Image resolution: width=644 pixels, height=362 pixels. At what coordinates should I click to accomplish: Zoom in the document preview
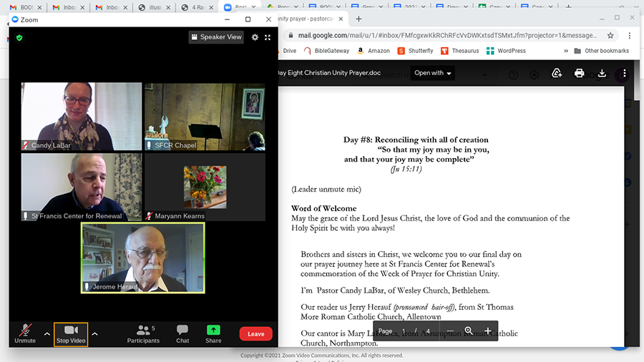click(487, 331)
